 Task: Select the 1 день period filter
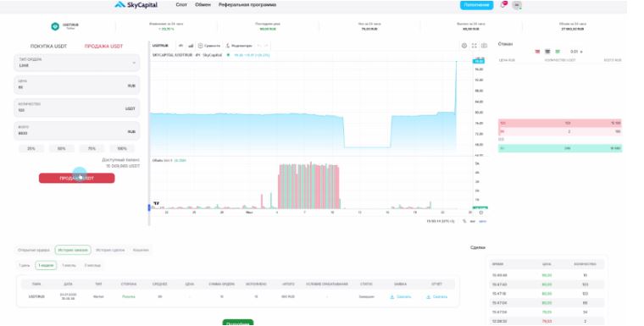25,266
